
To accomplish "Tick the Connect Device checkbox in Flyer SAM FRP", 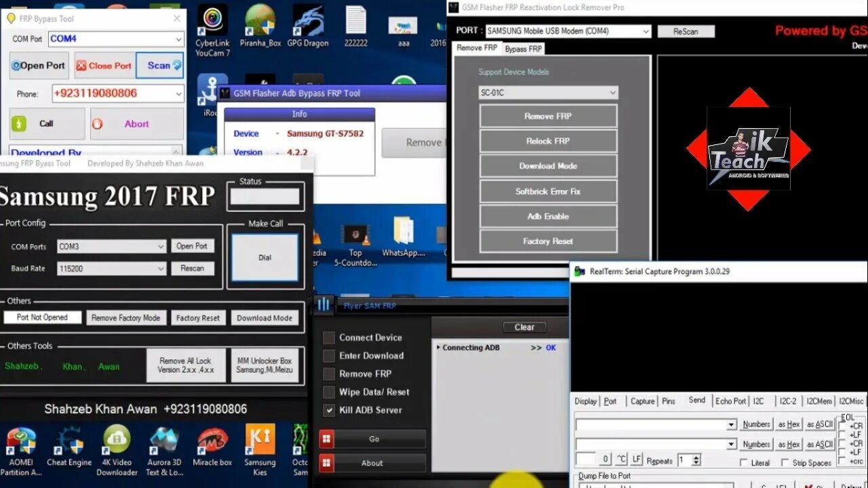I will coord(329,338).
